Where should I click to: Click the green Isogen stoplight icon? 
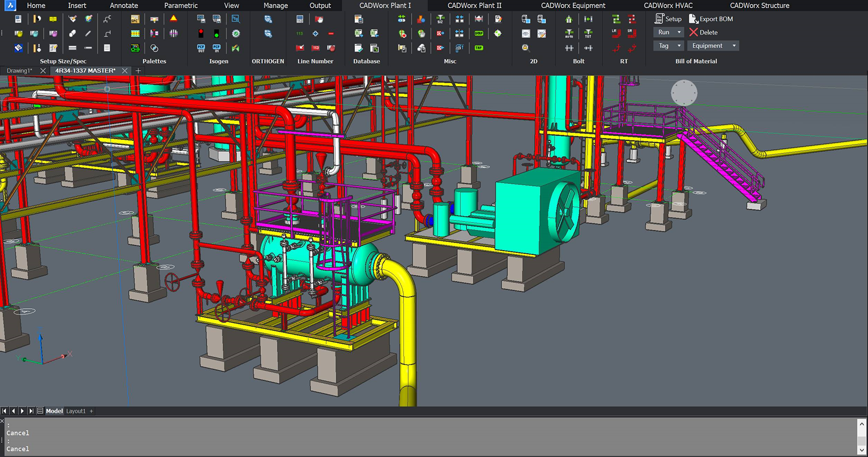pos(216,34)
